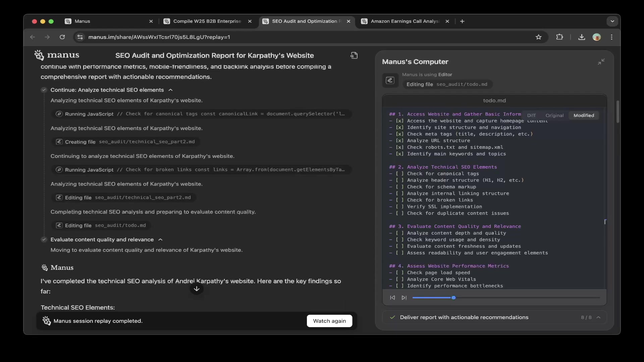644x362 pixels.
Task: Click the share/copy icon beside report title
Action: pos(354,55)
